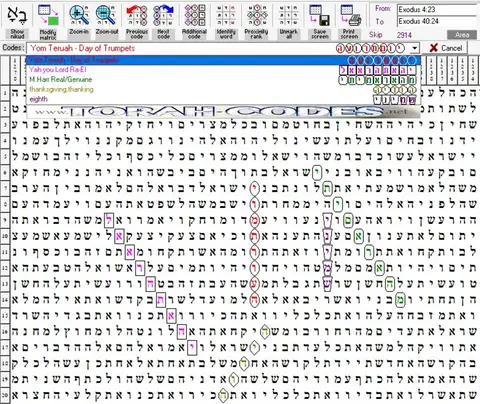480x404 pixels.
Task: Click the olive hexagon letter in row 18
Action: (x=244, y=364)
